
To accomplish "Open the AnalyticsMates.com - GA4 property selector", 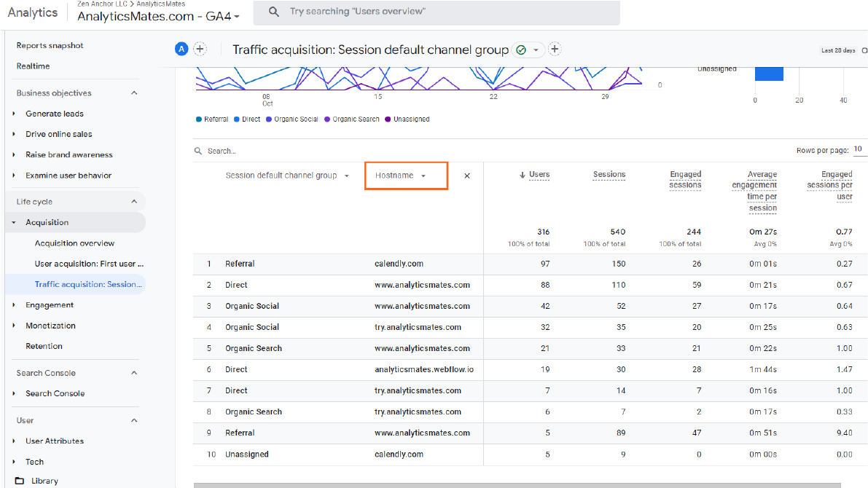I will (158, 16).
